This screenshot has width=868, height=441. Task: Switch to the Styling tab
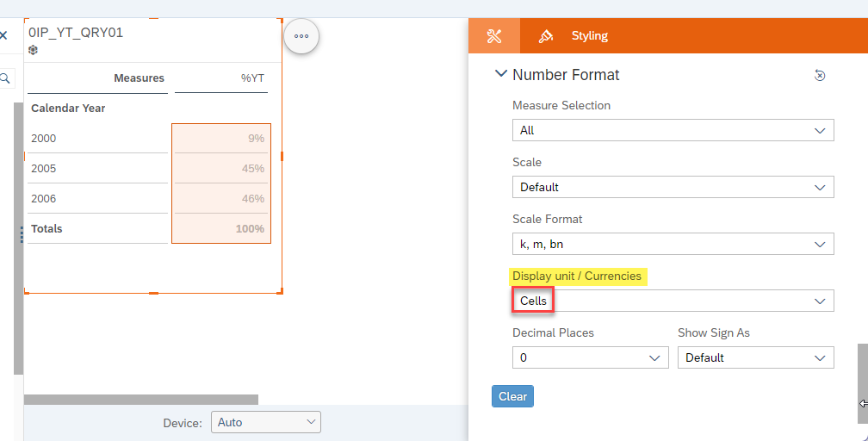[589, 36]
